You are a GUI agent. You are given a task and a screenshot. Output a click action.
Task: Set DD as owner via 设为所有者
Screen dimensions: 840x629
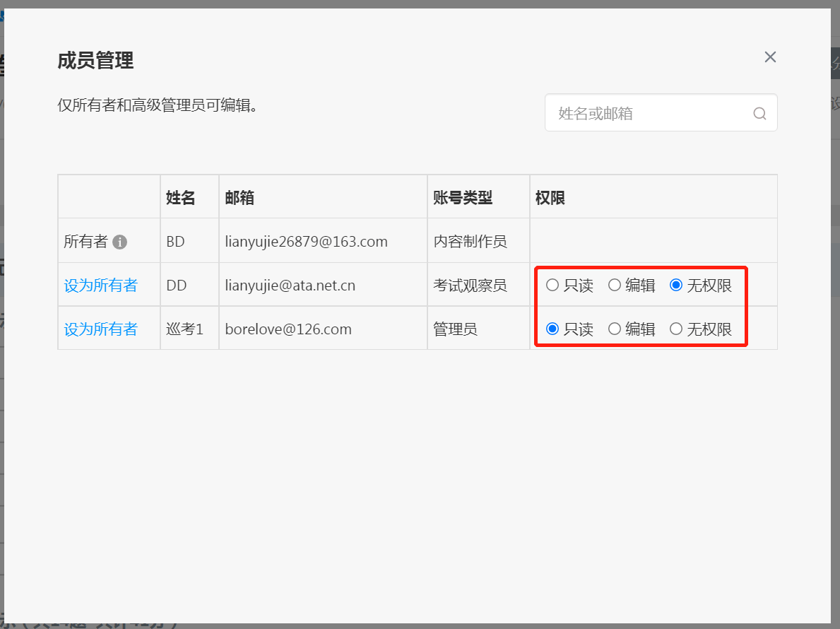tap(101, 285)
